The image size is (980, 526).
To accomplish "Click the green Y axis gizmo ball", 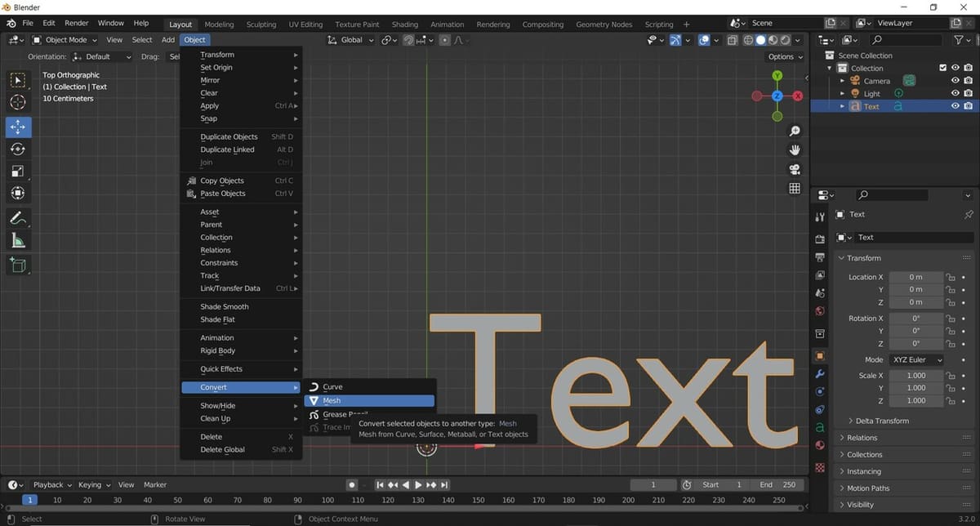I will pyautogui.click(x=777, y=75).
